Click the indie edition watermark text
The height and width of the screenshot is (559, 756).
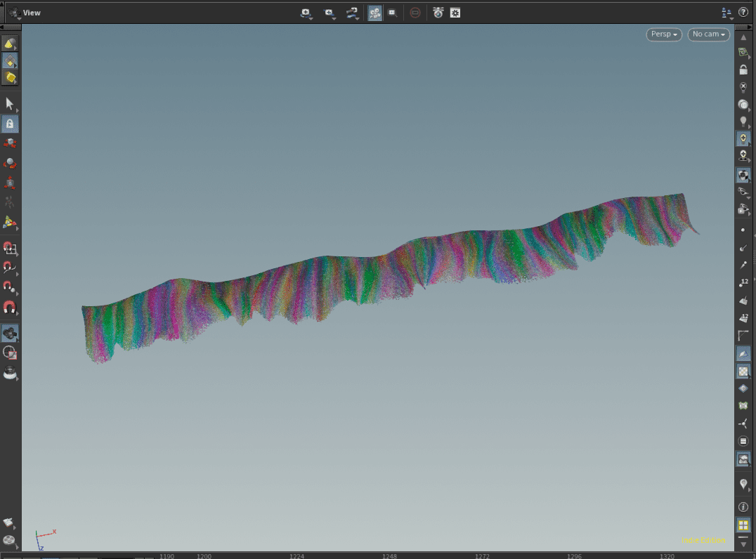[703, 541]
